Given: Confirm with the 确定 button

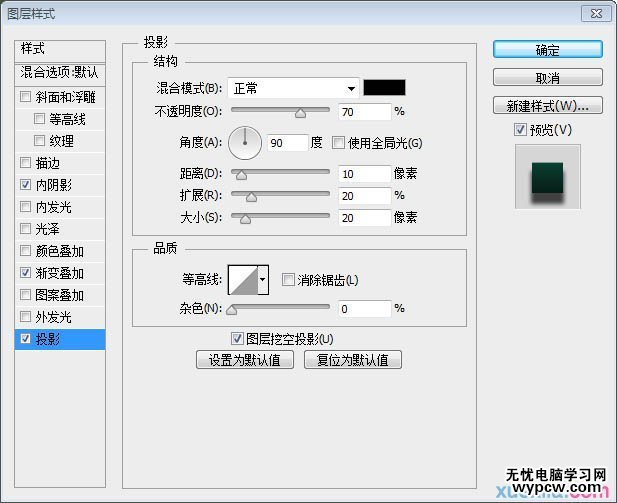Looking at the screenshot, I should (x=547, y=50).
